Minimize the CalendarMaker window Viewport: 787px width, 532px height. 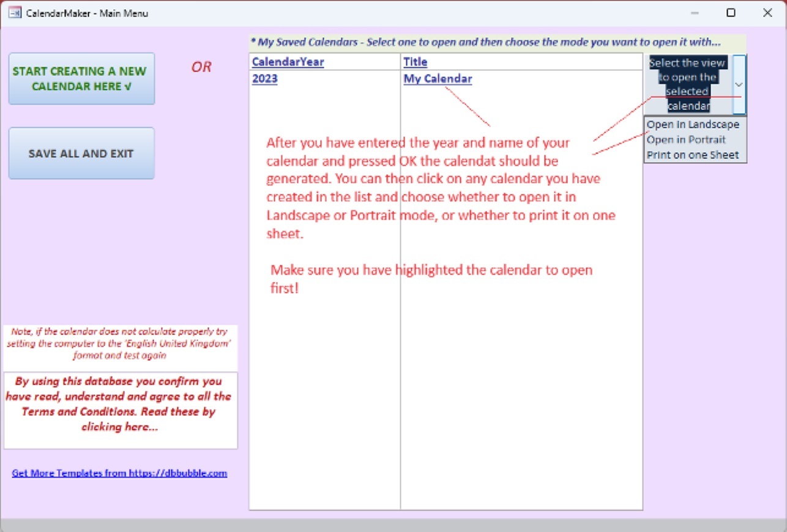695,13
